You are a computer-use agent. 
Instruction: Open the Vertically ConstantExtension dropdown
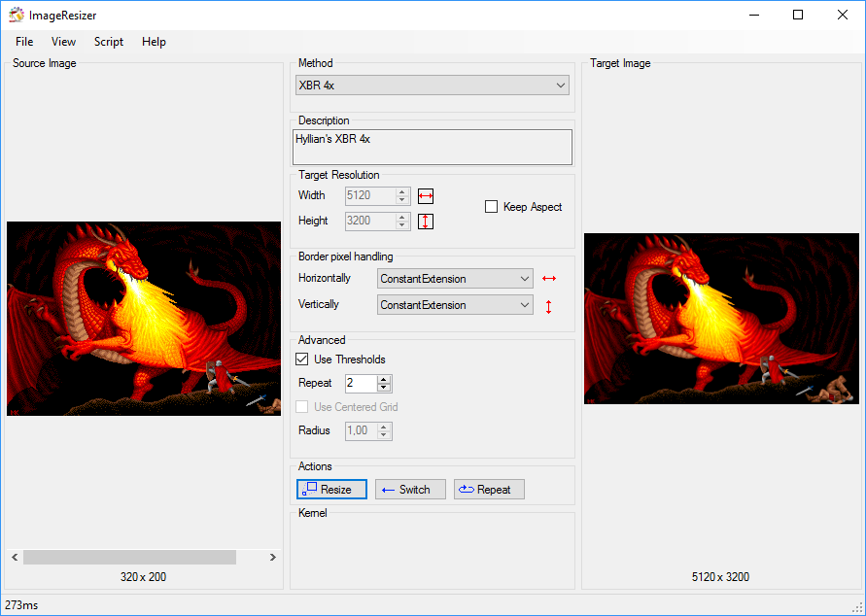(x=455, y=305)
